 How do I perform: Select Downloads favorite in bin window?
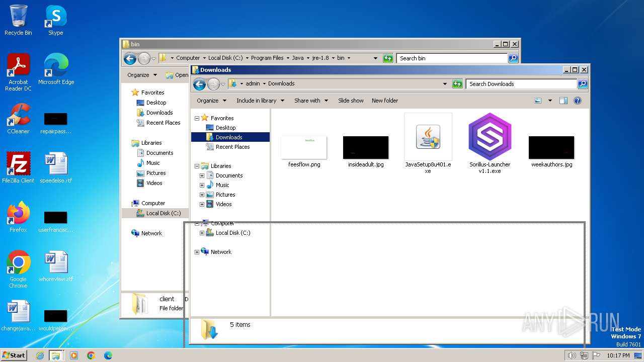[159, 113]
